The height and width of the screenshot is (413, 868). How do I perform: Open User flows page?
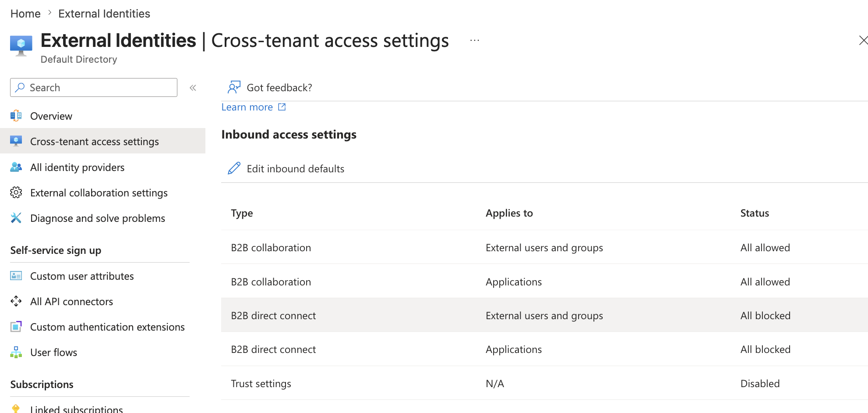coord(54,352)
